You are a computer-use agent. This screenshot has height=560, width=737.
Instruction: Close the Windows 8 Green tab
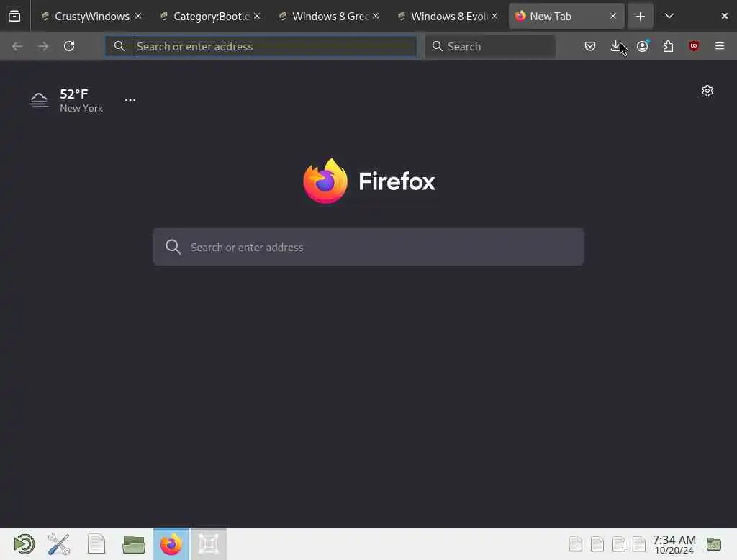click(376, 16)
